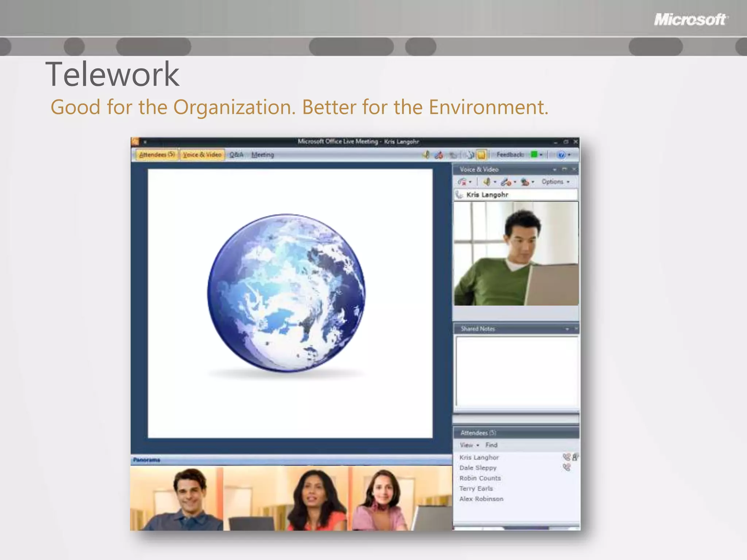The image size is (747, 560).
Task: Open the Shared Notes panel menu arrow
Action: [x=567, y=329]
